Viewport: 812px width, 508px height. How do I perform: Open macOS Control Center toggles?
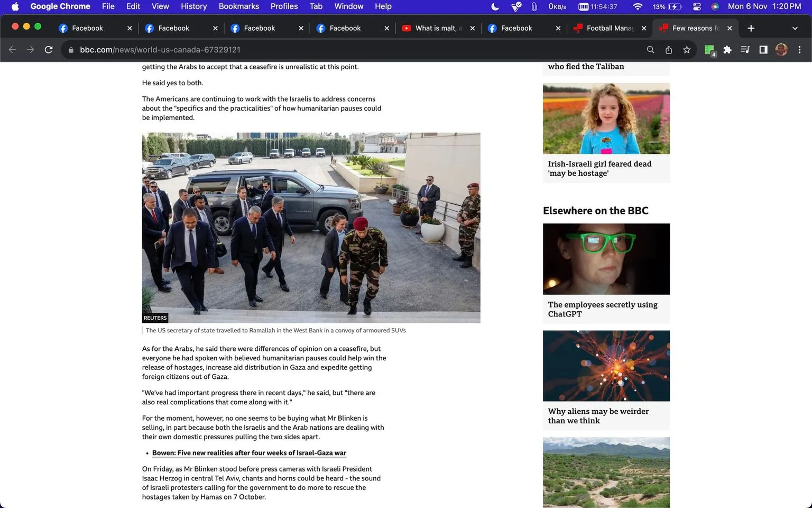(x=697, y=6)
